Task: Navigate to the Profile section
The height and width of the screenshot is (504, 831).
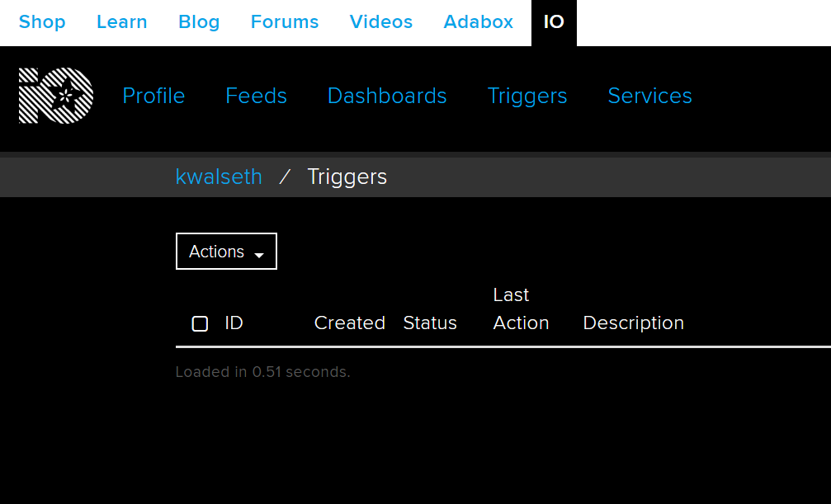Action: tap(153, 96)
